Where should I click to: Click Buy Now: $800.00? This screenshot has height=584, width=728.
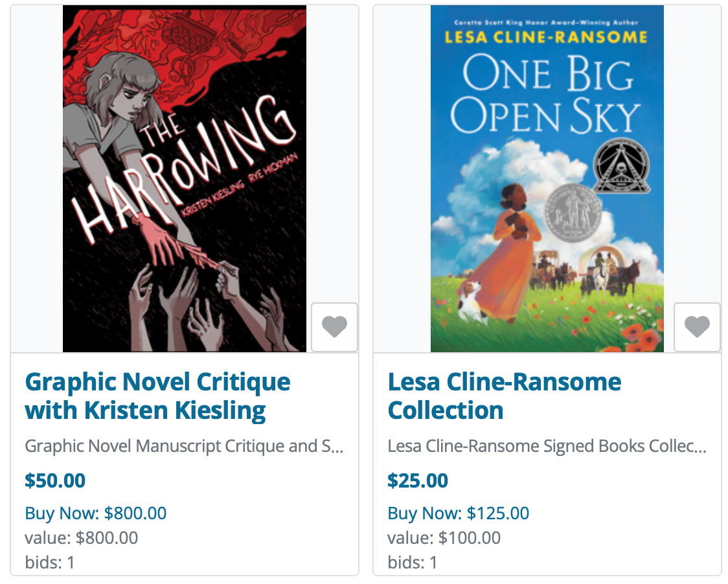96,513
